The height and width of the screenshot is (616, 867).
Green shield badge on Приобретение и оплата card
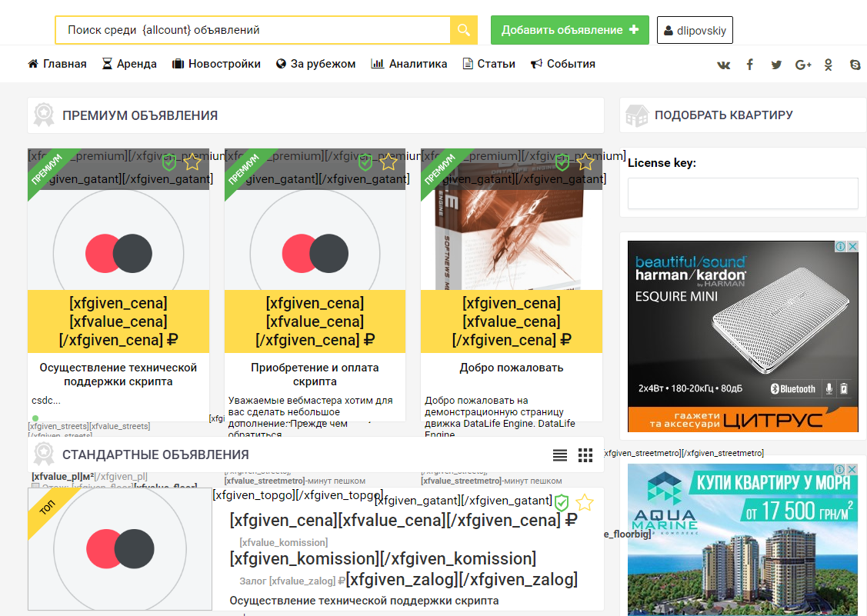[365, 162]
